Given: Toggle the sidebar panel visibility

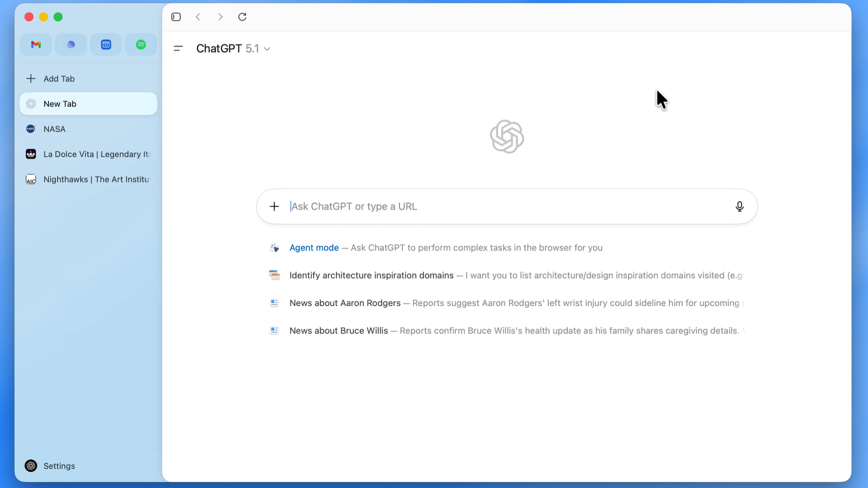Looking at the screenshot, I should [x=176, y=17].
